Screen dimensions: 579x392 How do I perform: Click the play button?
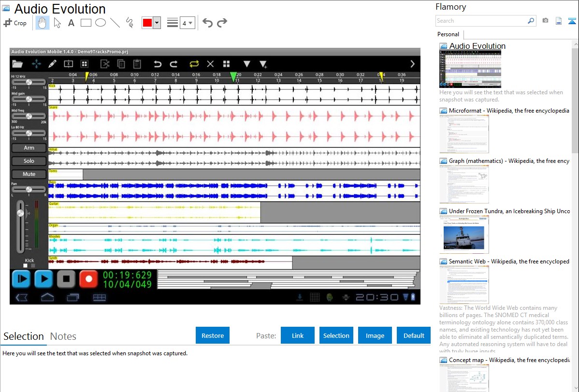tap(43, 279)
